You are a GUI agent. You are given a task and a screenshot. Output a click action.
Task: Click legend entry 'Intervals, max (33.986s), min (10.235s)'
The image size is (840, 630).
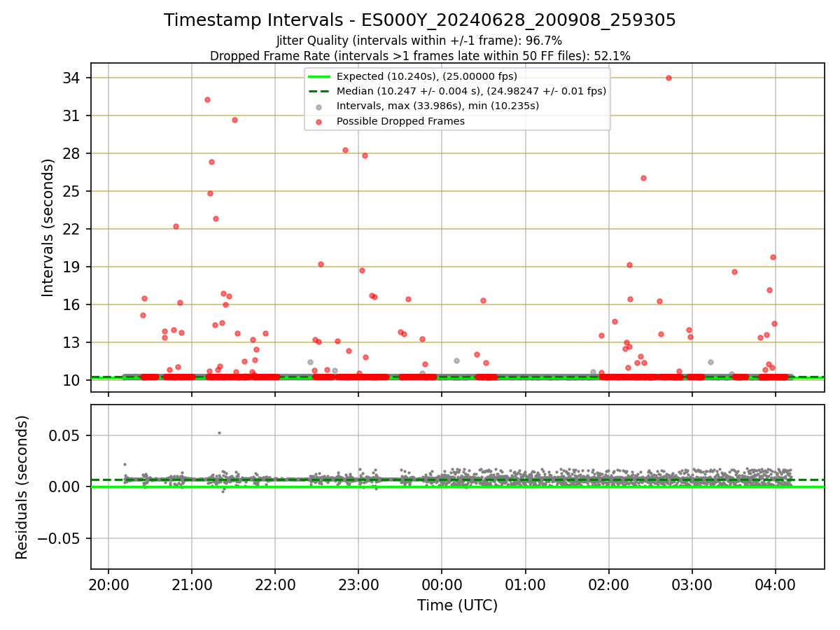438,106
